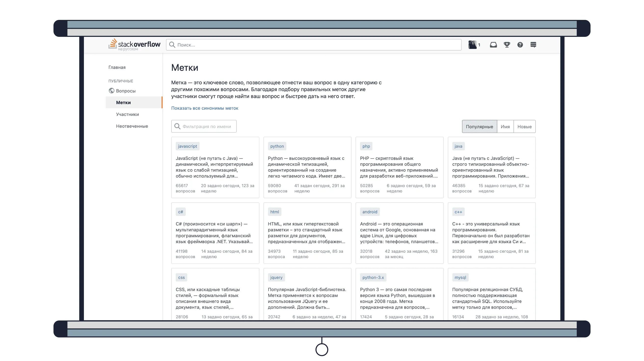The image size is (644, 361).
Task: Open the php tag
Action: (x=366, y=146)
